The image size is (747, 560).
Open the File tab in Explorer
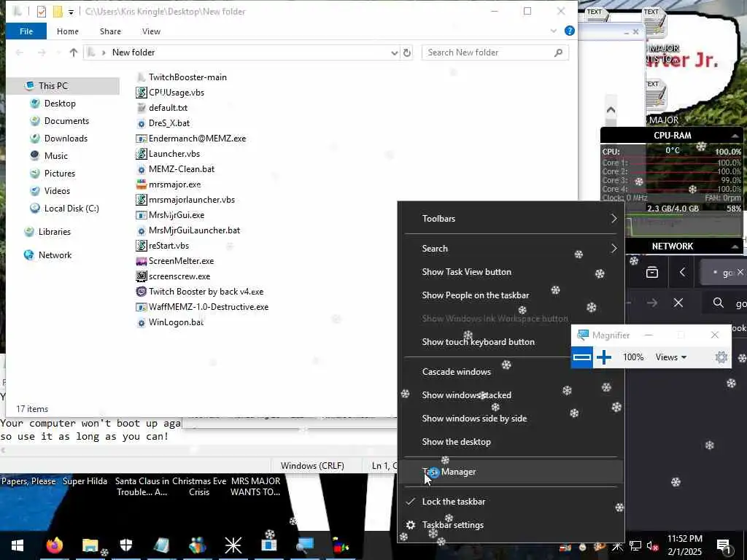[26, 31]
